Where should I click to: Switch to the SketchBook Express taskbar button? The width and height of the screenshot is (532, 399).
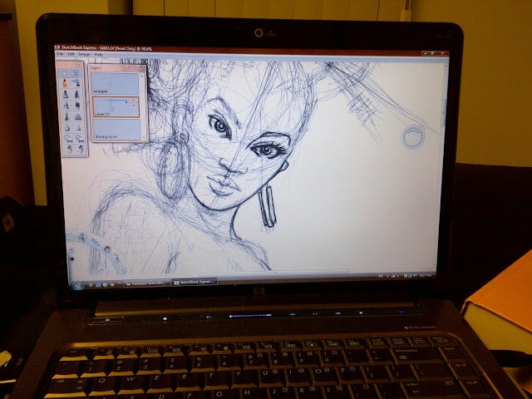(x=195, y=282)
